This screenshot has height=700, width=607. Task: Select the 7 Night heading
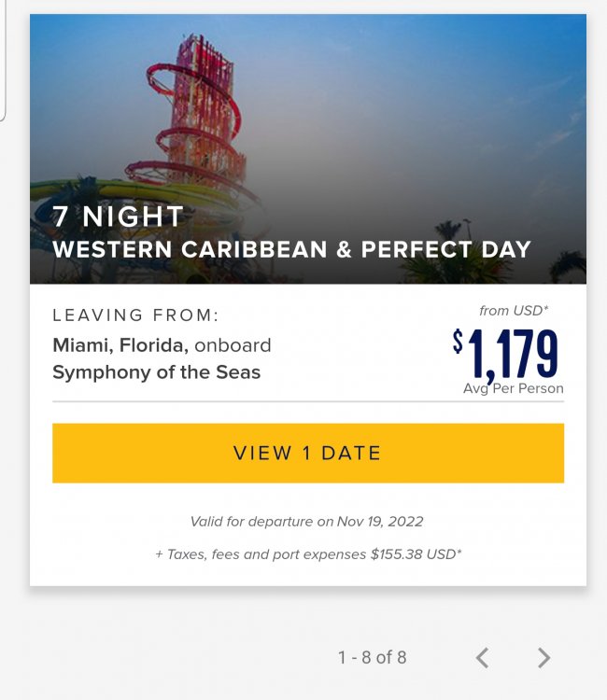click(118, 217)
